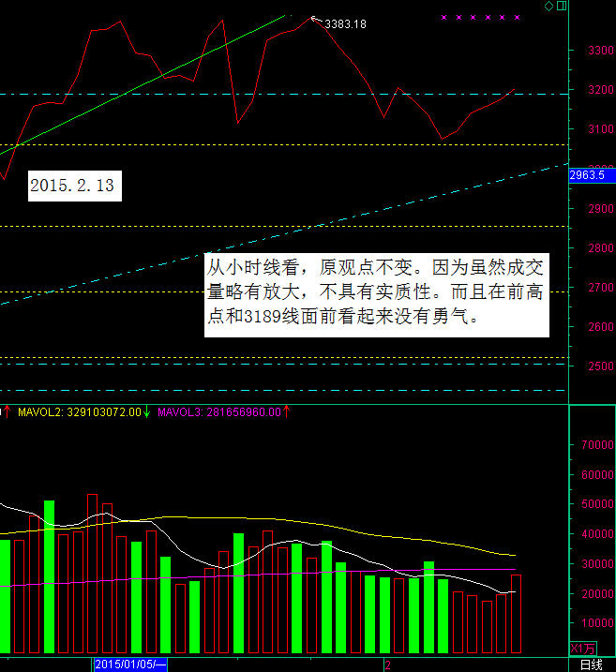Open the 日线 period selector
Screen dimensions: 616x672
[591, 664]
